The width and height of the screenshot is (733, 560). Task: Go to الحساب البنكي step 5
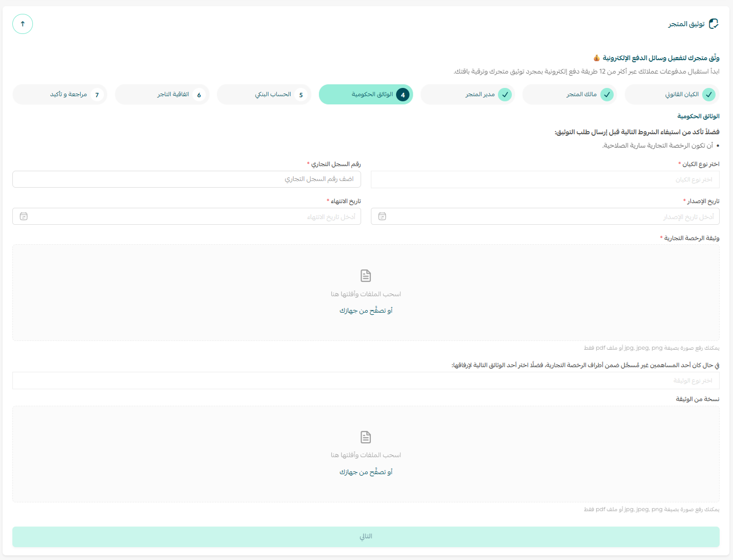[264, 95]
